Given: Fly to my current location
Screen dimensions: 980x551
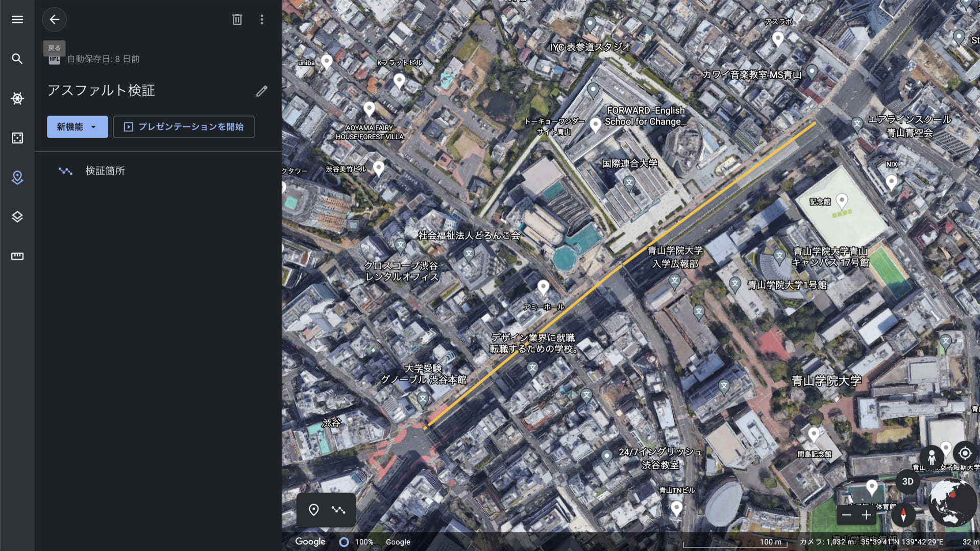Looking at the screenshot, I should coord(965,453).
